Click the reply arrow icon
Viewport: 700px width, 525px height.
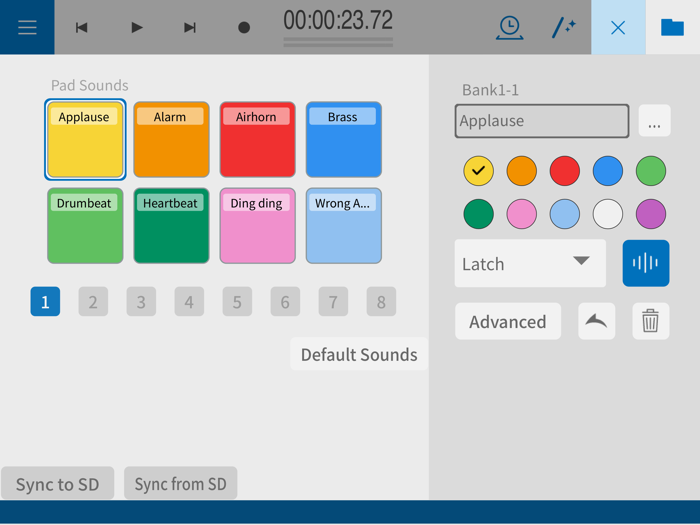(596, 321)
